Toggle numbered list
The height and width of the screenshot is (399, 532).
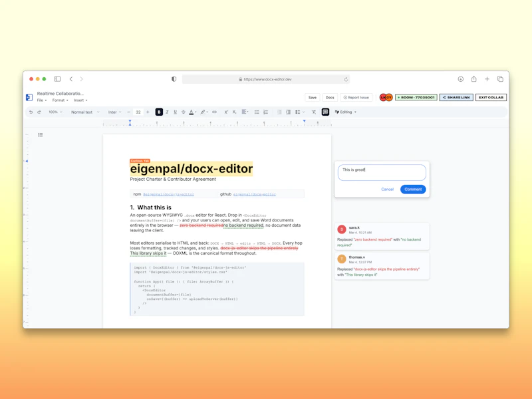pos(265,112)
